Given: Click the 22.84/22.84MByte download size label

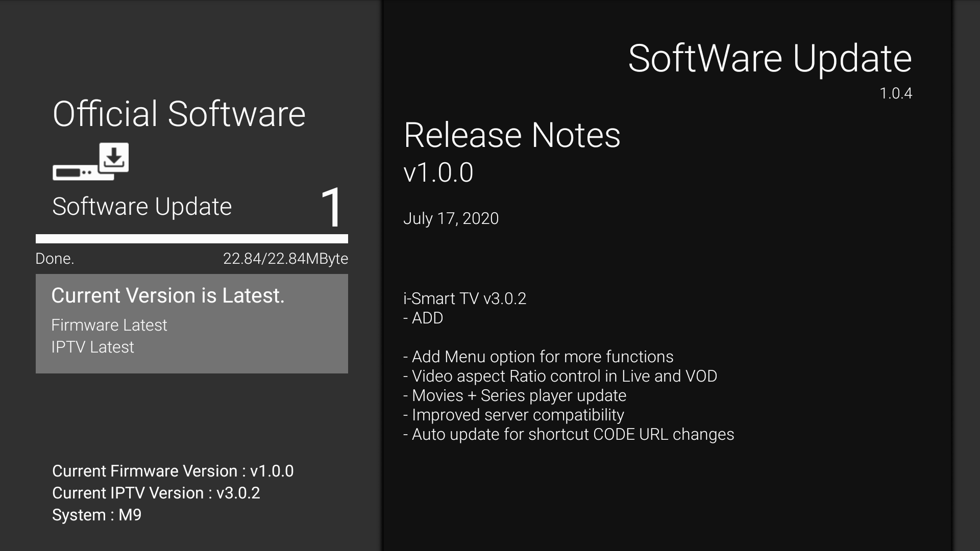Looking at the screenshot, I should pyautogui.click(x=285, y=259).
